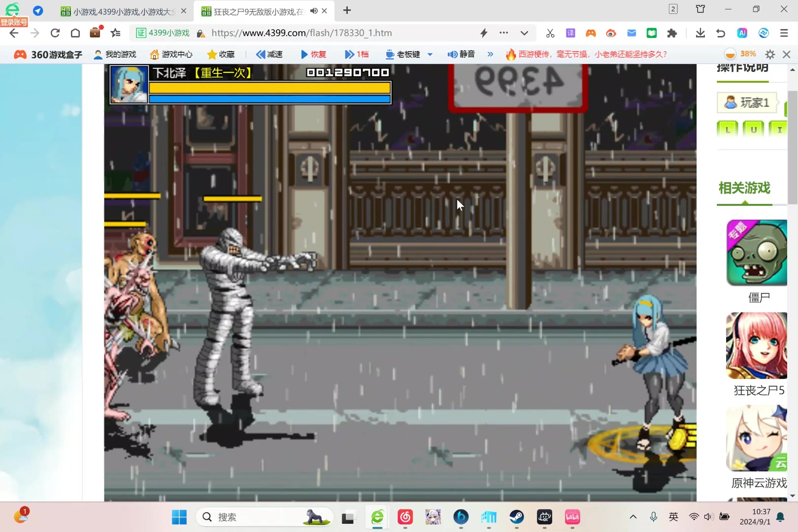Open the Weibo extension icon
This screenshot has height=532, width=798.
coord(611,33)
